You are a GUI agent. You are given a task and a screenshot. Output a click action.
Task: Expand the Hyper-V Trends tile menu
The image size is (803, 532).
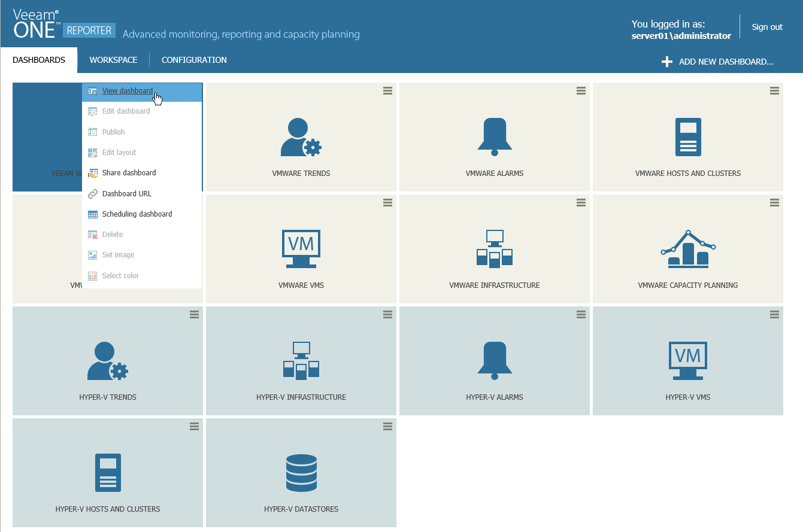194,314
